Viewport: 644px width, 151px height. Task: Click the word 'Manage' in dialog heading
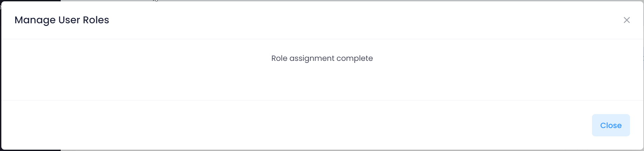(35, 20)
